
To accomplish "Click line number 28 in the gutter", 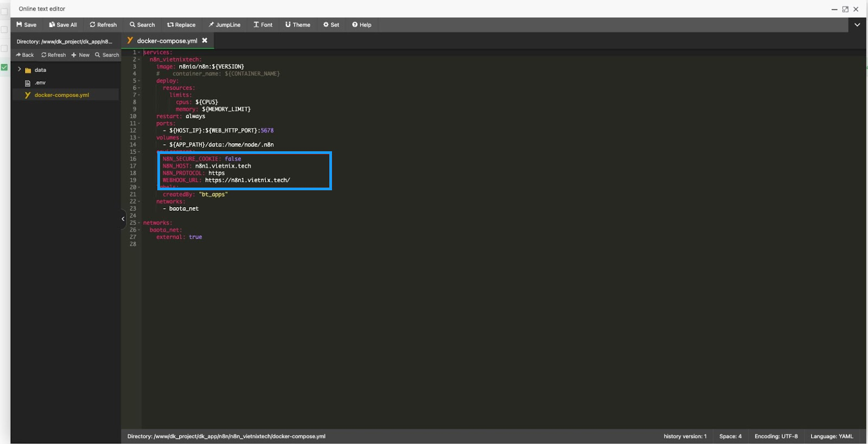I will pyautogui.click(x=133, y=244).
